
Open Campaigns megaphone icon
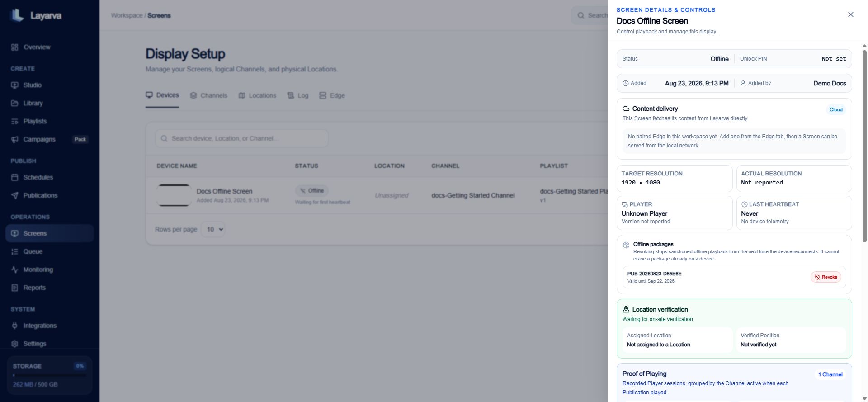click(x=15, y=139)
